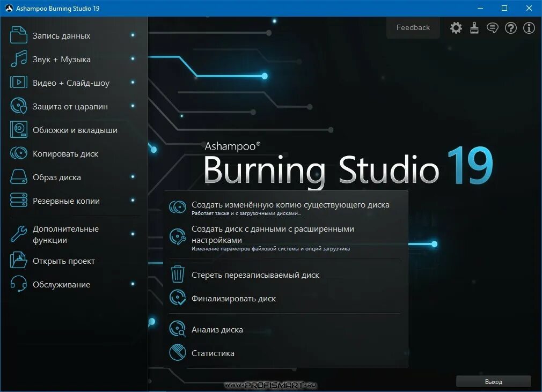Image resolution: width=542 pixels, height=392 pixels.
Task: Click the Запись данных folder icon
Action: point(19,35)
